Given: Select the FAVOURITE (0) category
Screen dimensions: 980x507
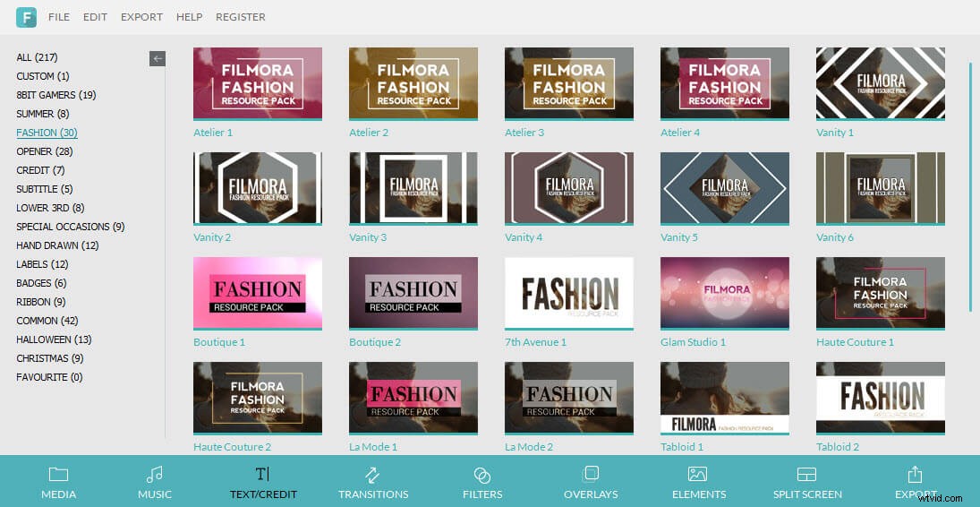Looking at the screenshot, I should coord(49,377).
